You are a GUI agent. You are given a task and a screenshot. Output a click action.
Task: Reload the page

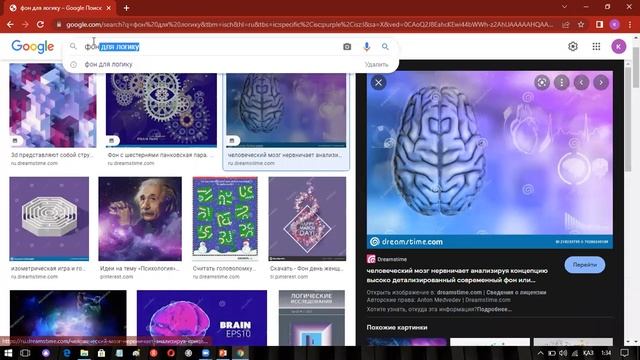click(x=40, y=24)
